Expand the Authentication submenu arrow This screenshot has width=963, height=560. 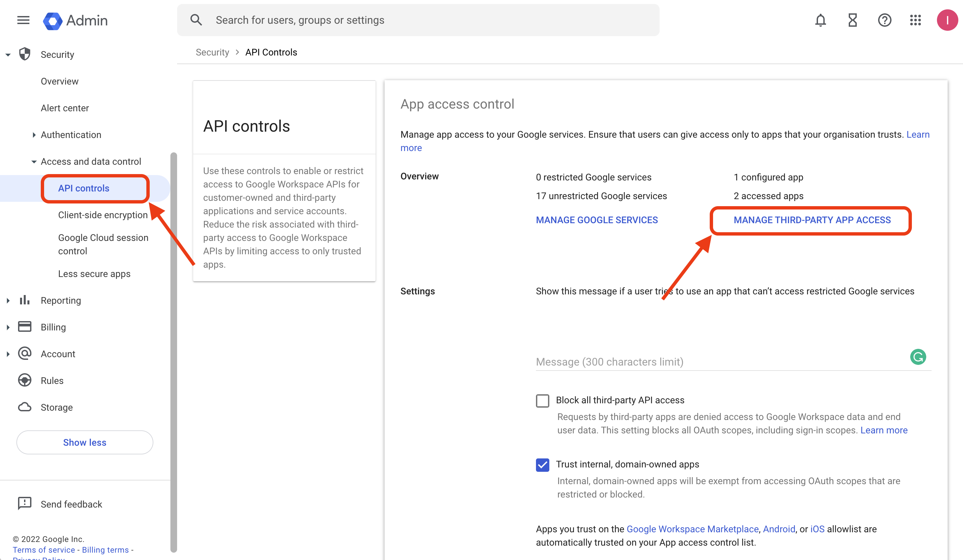pyautogui.click(x=34, y=135)
